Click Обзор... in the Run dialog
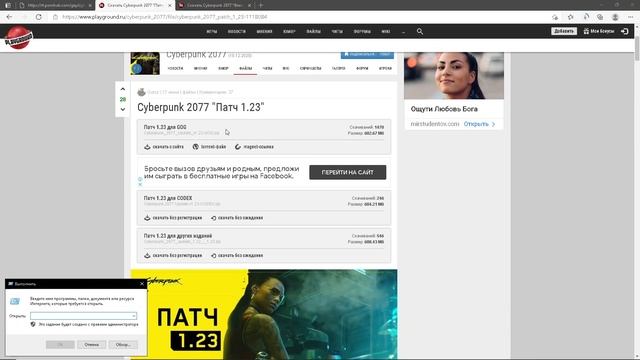640x360 pixels. [123, 344]
